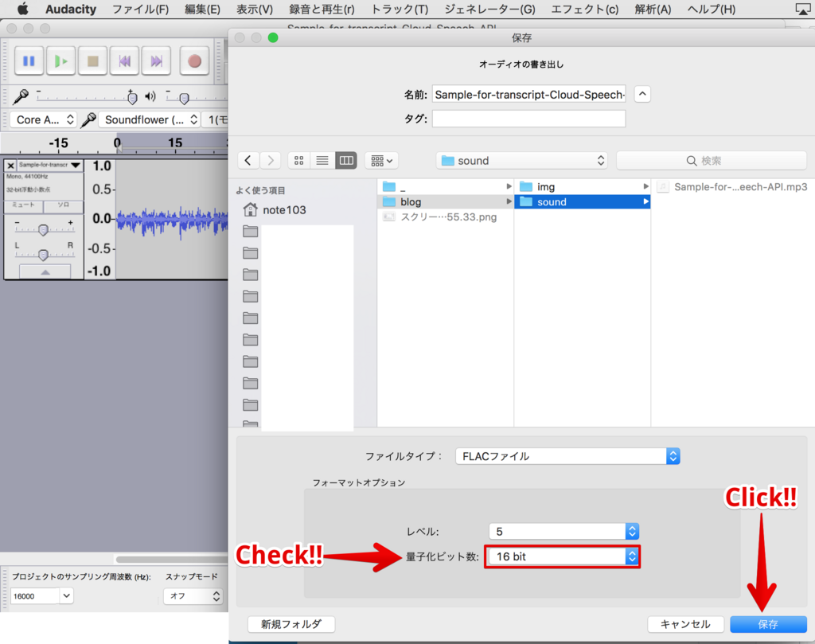Open ヘルプ(H) menu
Viewport: 815px width, 644px height.
coord(711,10)
